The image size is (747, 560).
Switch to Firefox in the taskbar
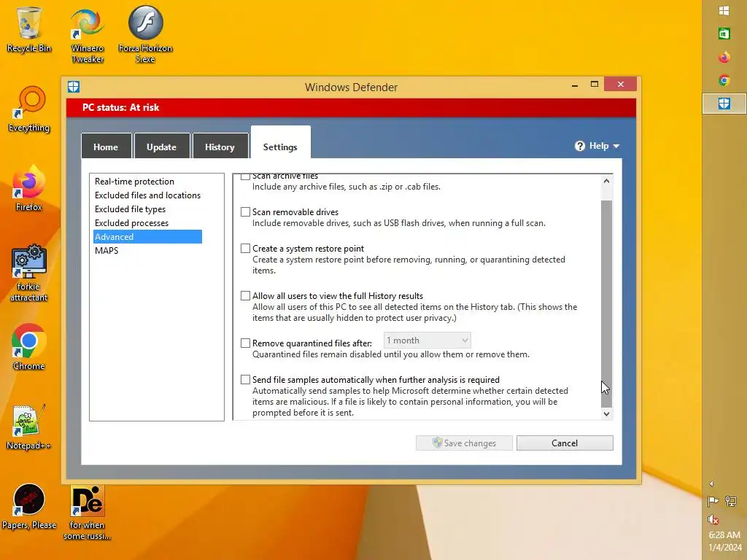[724, 57]
